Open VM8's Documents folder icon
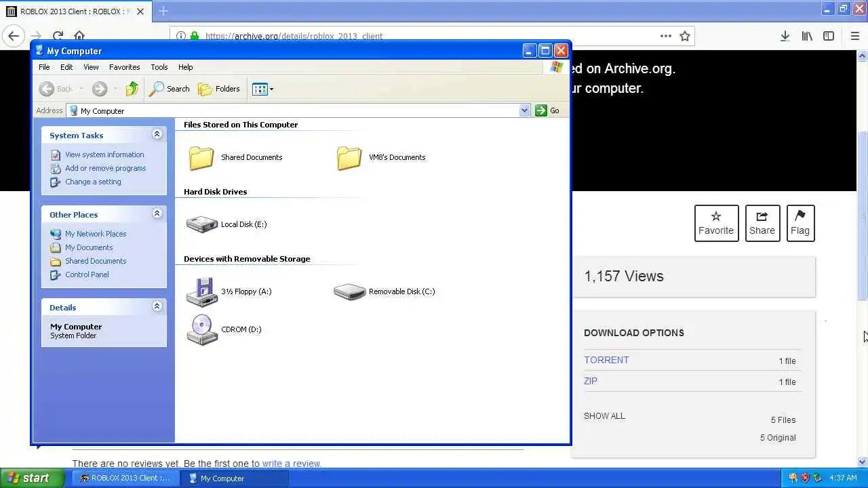The height and width of the screenshot is (488, 868). coord(349,157)
